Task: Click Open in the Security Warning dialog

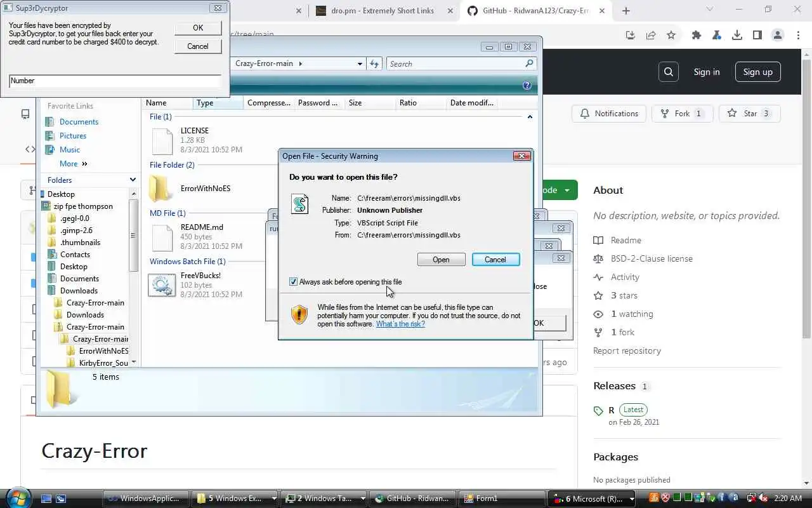Action: pyautogui.click(x=441, y=260)
